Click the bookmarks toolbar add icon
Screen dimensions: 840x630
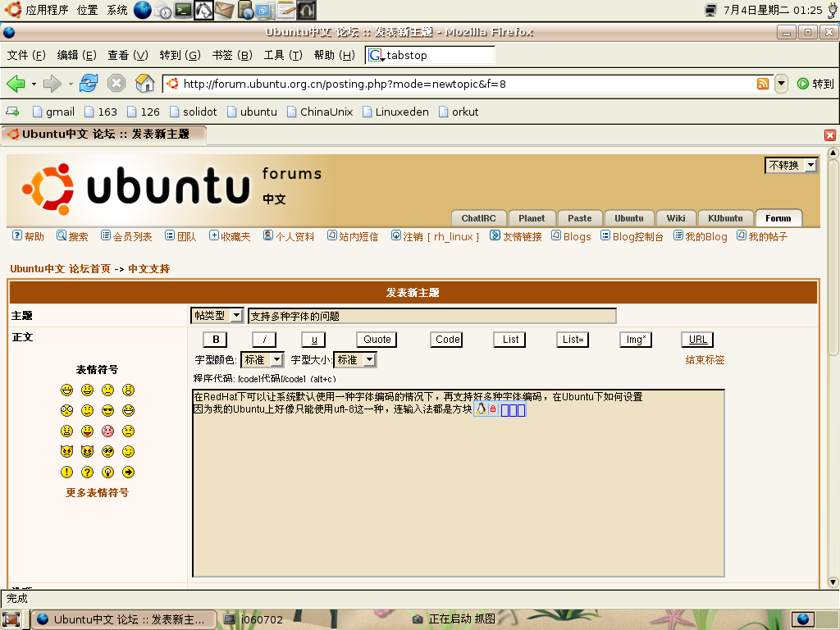click(x=12, y=112)
